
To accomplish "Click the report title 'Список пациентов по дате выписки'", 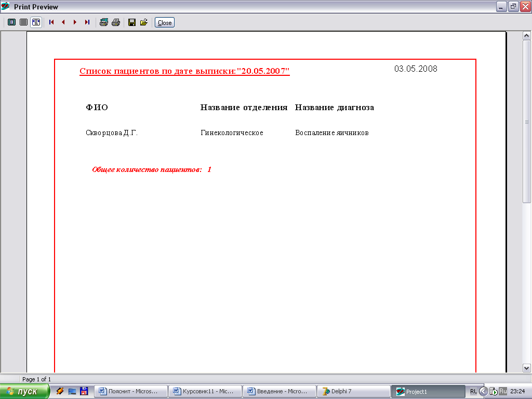I will click(184, 71).
